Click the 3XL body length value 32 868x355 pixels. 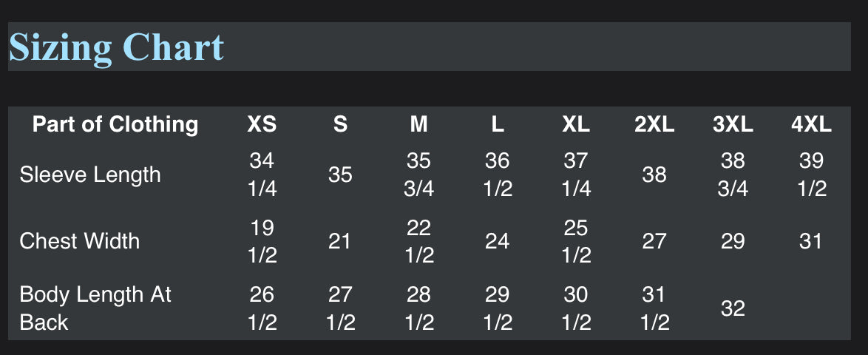(733, 308)
